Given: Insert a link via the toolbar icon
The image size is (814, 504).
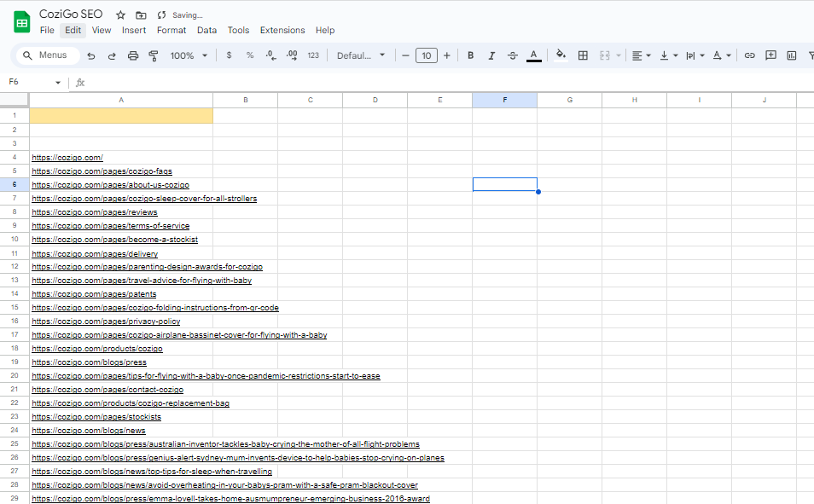Looking at the screenshot, I should point(749,55).
